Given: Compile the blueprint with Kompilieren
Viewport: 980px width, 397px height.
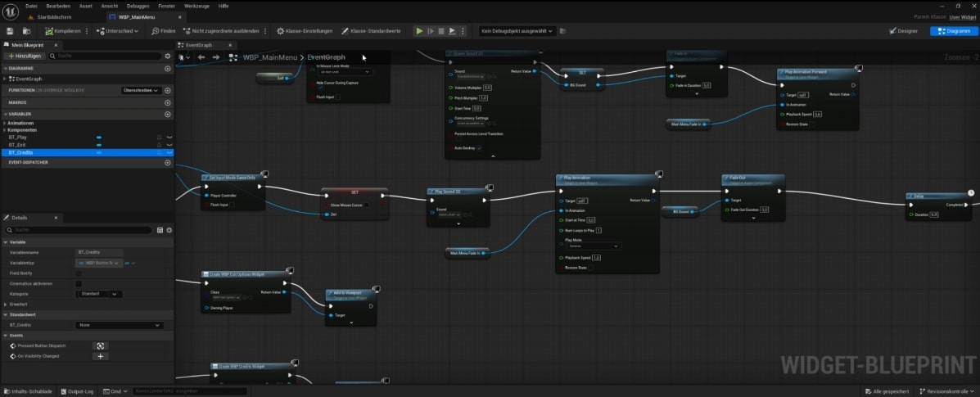Looking at the screenshot, I should click(62, 31).
